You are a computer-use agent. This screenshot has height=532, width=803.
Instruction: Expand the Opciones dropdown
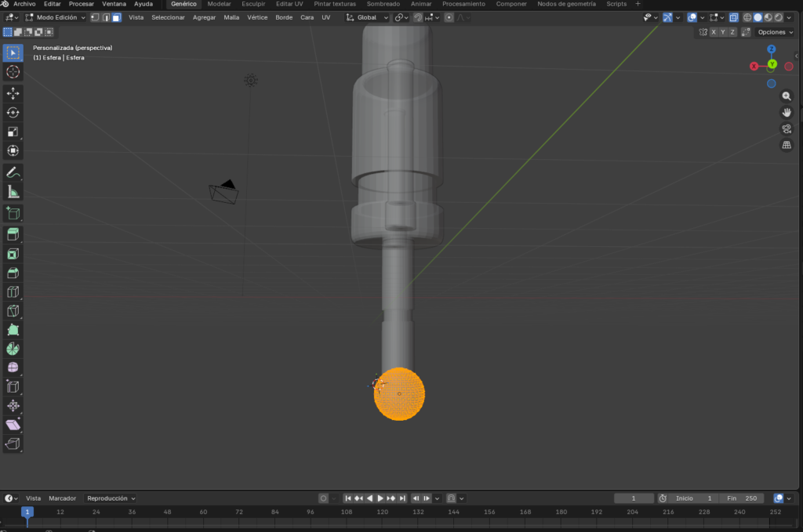click(776, 32)
